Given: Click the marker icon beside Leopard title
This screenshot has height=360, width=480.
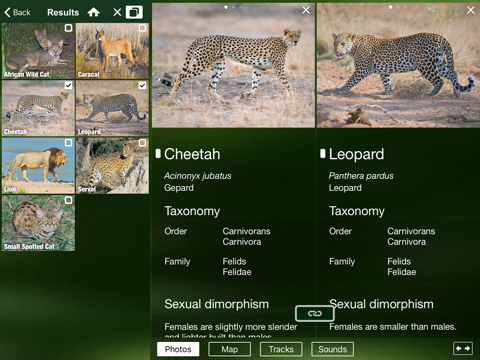Looking at the screenshot, I should (322, 154).
